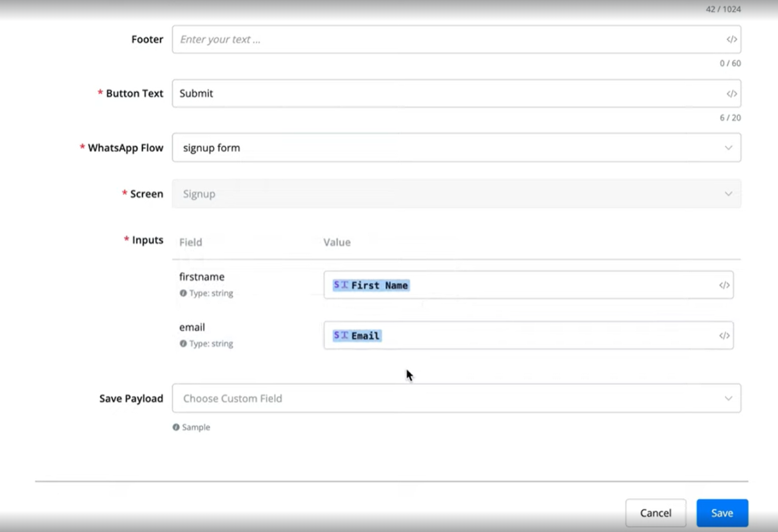Click the Value column header
The height and width of the screenshot is (532, 778).
coord(337,242)
